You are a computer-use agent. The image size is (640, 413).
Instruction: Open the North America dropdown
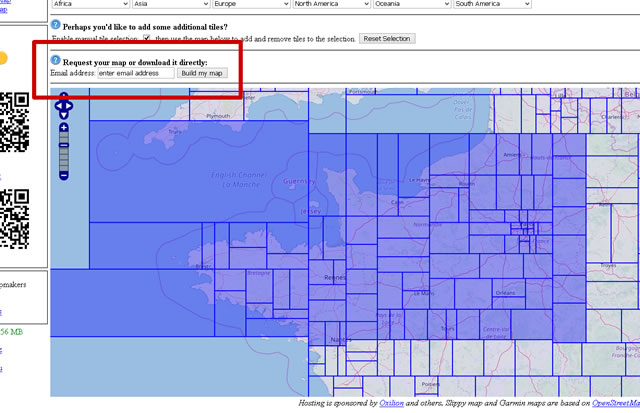[330, 4]
